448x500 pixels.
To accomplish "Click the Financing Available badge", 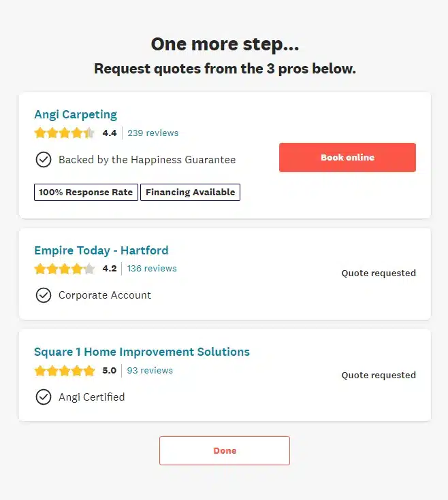I will click(191, 193).
